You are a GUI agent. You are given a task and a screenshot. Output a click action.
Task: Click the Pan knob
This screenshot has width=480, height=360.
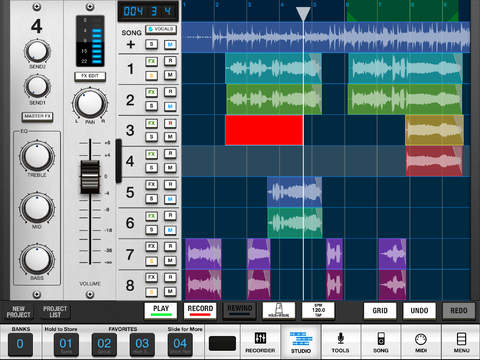(90, 103)
